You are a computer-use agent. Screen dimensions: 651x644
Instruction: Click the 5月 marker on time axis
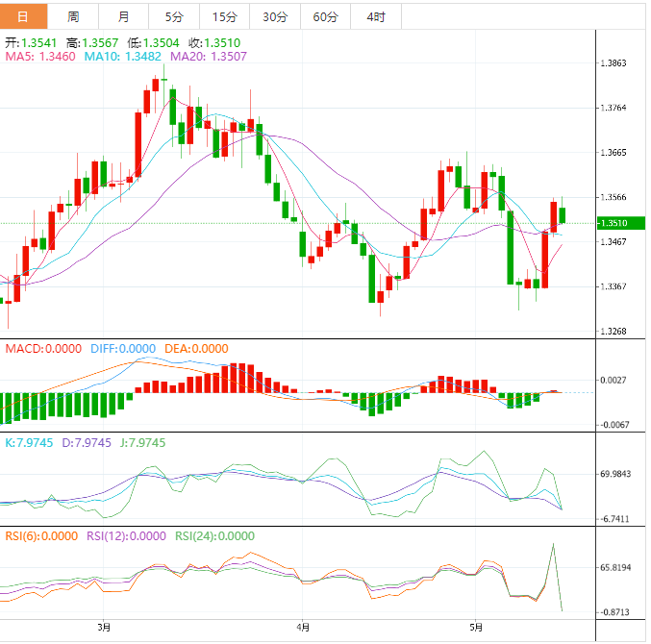point(475,628)
